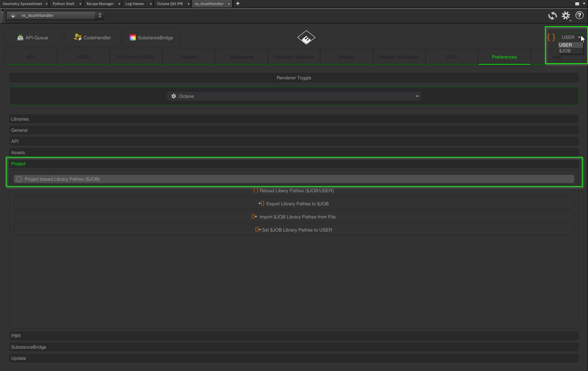Open the ns_AssetHandler panel selector dropdown
This screenshot has width=588, height=371.
[55, 15]
